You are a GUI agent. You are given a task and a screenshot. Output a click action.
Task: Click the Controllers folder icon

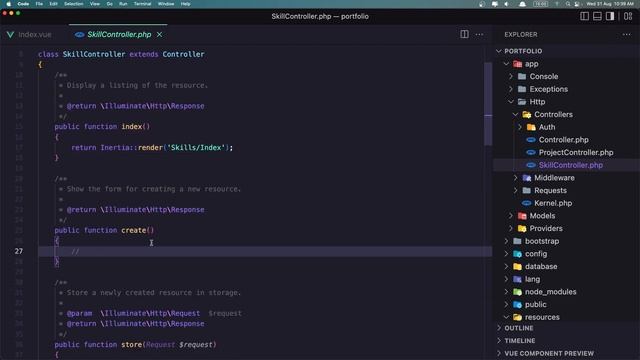tap(527, 115)
